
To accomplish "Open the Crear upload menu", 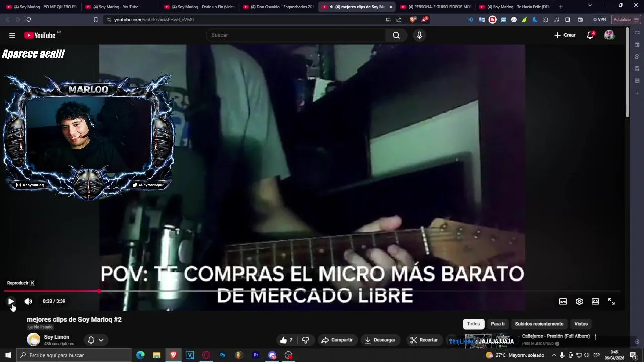I will [x=565, y=35].
